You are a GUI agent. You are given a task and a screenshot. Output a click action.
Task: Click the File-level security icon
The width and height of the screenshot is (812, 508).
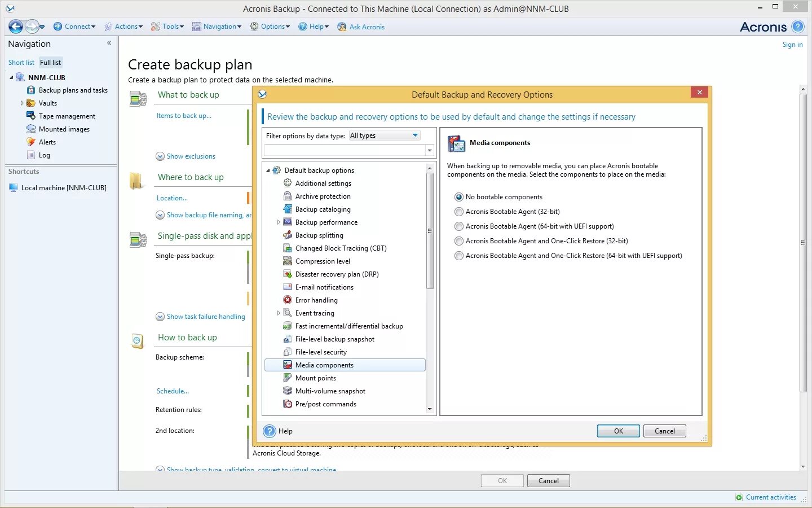pyautogui.click(x=288, y=352)
